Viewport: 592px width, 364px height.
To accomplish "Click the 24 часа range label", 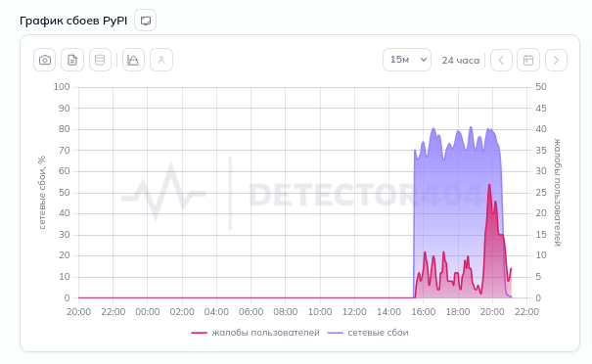I will [x=461, y=61].
